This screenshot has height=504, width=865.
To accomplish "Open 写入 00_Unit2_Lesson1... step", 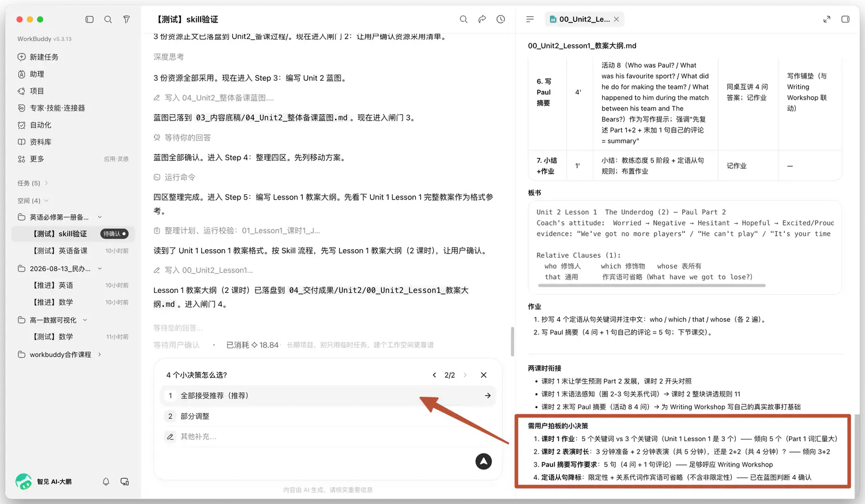I will click(x=203, y=270).
